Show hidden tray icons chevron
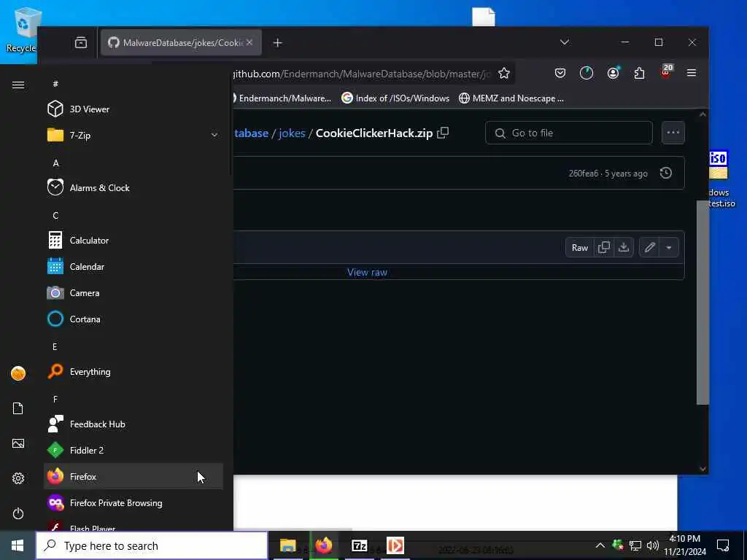The width and height of the screenshot is (747, 560). [600, 545]
